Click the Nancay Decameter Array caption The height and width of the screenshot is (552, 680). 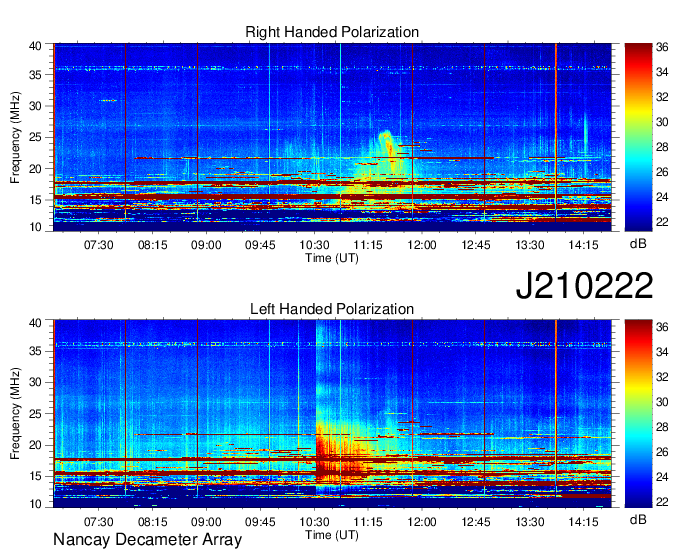click(147, 539)
